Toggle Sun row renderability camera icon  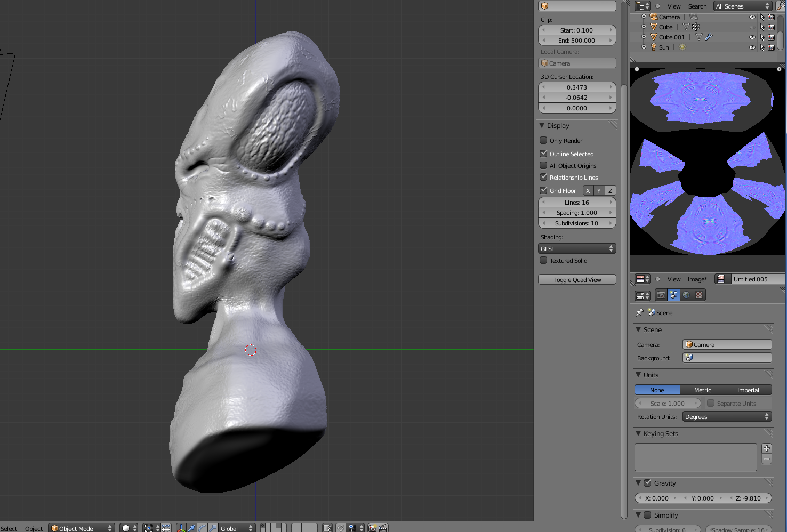click(x=771, y=47)
